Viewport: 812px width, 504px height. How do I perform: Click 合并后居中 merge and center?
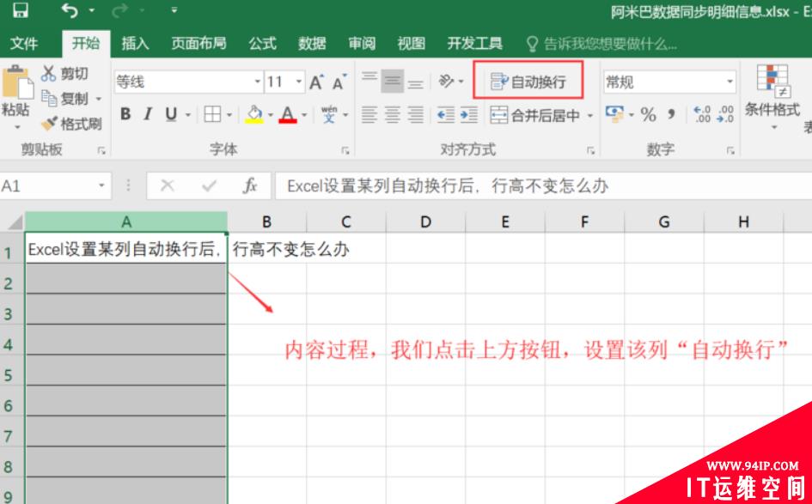coord(535,115)
